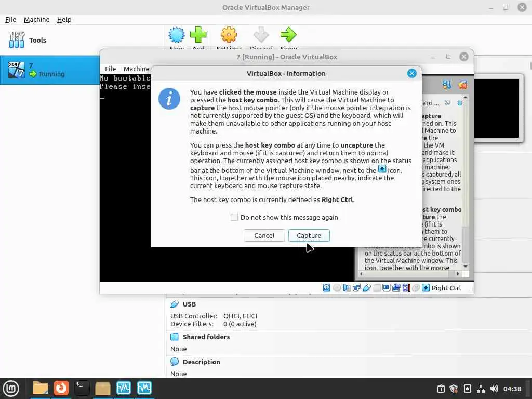Click the open folder window taskbar entry
Screen dimensions: 532x399
click(x=102, y=389)
